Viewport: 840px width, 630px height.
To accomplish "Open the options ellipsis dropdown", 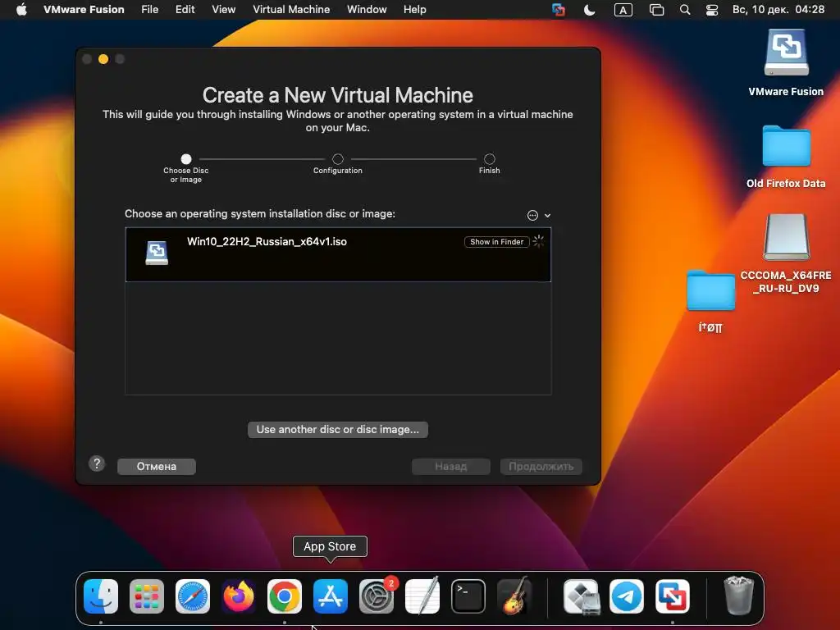I will tap(539, 215).
